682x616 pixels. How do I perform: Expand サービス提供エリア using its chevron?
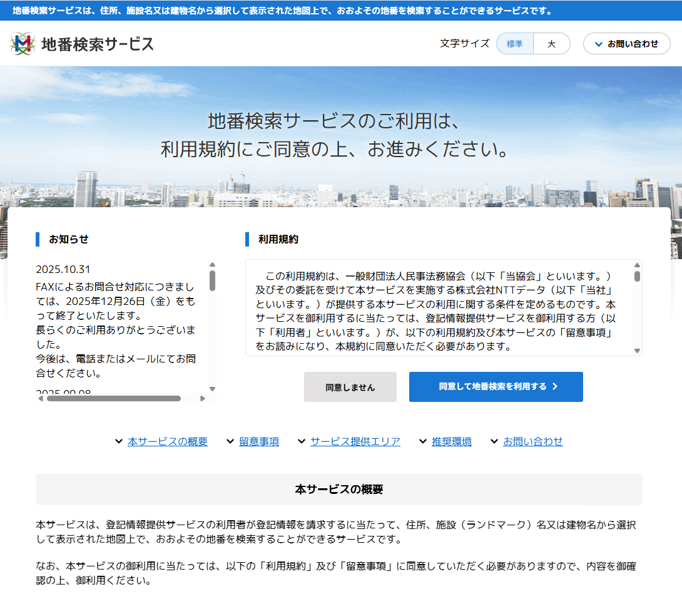pyautogui.click(x=302, y=441)
